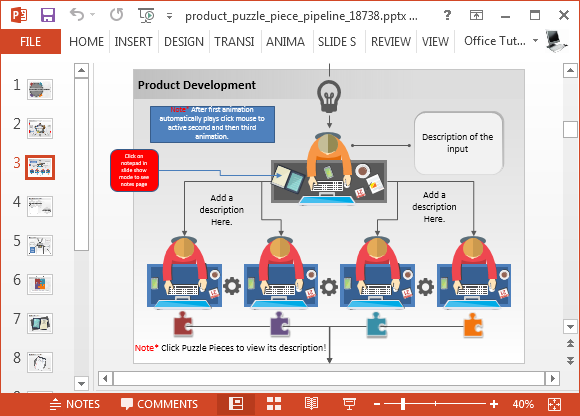Open Ribbon Display Options button
The width and height of the screenshot is (580, 416).
(x=476, y=15)
